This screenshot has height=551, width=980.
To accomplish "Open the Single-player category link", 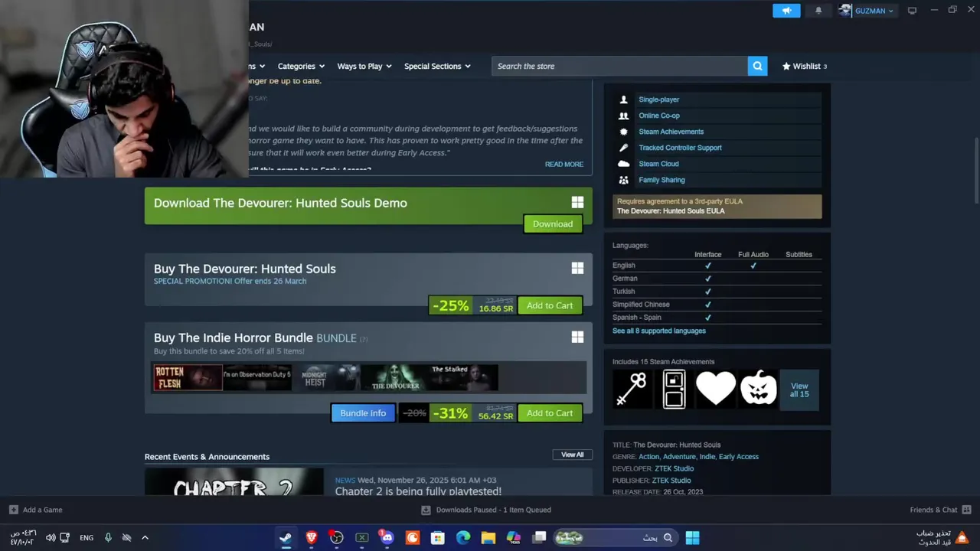I will click(x=659, y=99).
